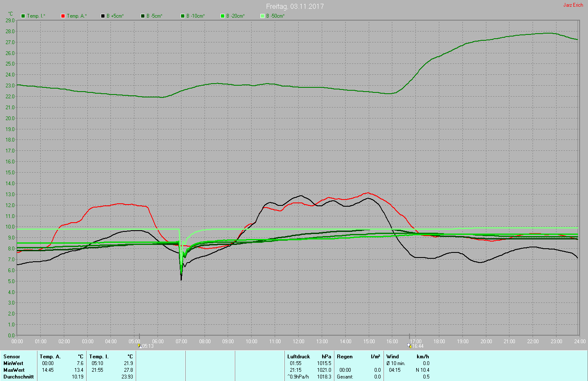
Task: Click the sunrise icon at 05:13
Action: (139, 346)
